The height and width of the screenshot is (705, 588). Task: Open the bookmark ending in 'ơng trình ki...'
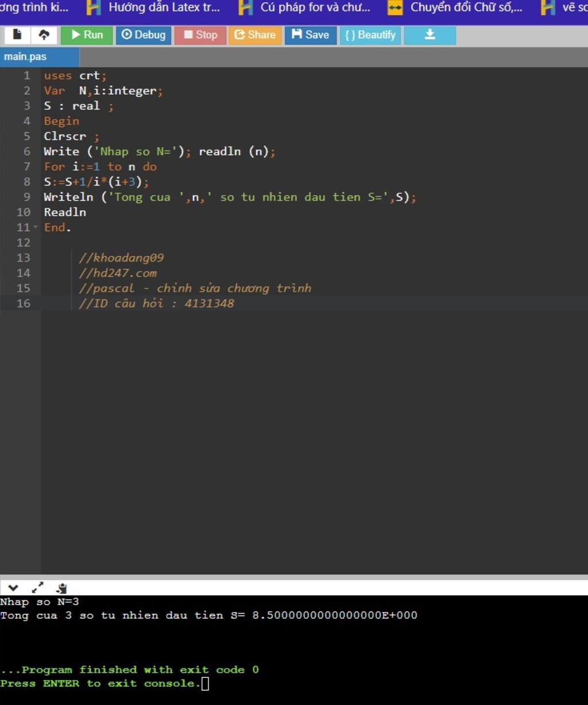(x=34, y=7)
